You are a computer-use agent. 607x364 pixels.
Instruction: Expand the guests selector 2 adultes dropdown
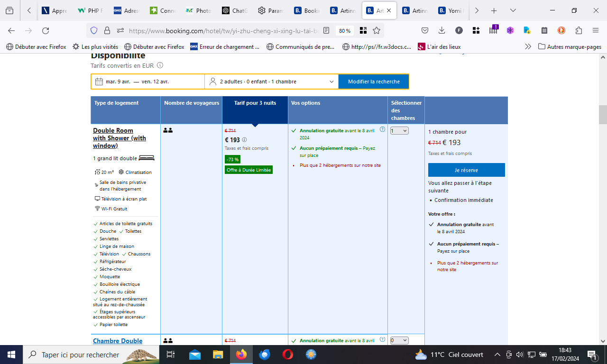pos(272,82)
